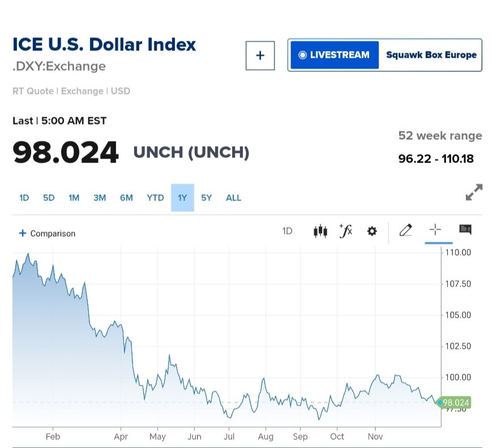The height and width of the screenshot is (448, 501).
Task: Open the fx studies indicators menu
Action: click(x=345, y=231)
